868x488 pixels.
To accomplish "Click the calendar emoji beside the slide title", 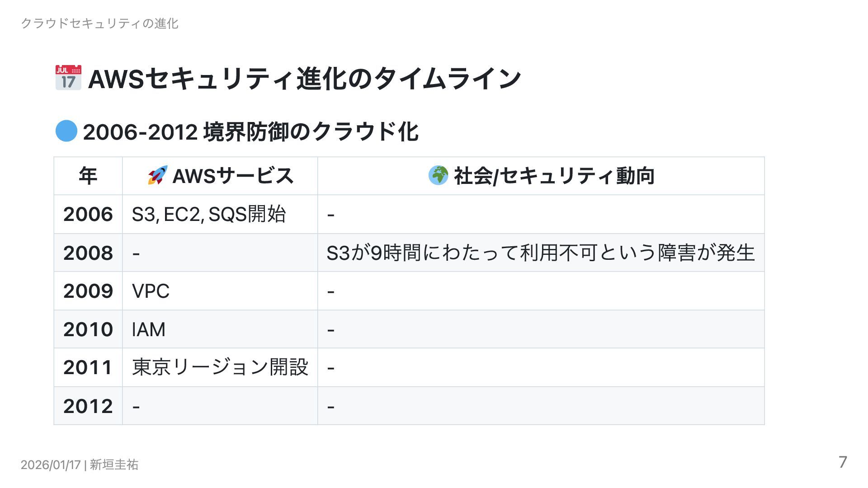I will tap(68, 78).
